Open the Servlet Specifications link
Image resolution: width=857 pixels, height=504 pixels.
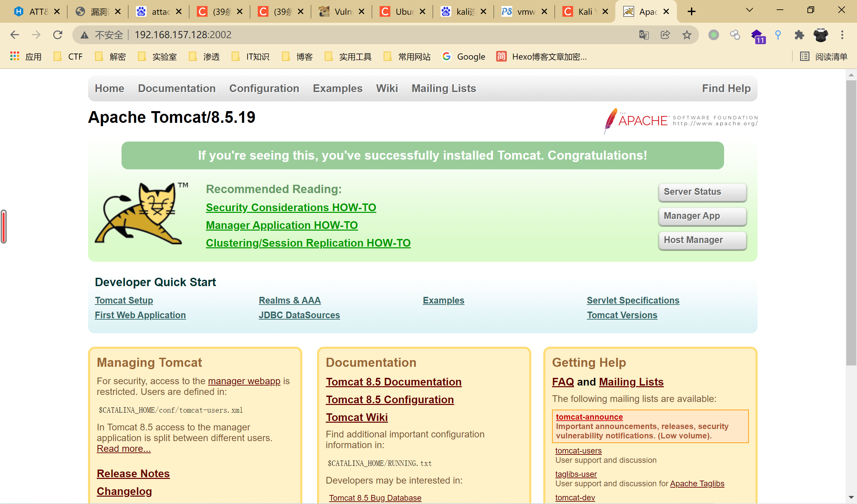coord(633,300)
